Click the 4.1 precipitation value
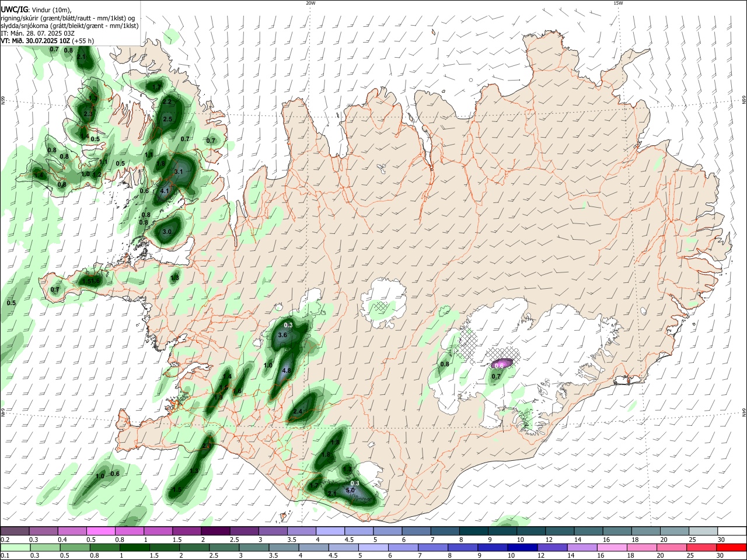Screen dimensions: 747x560 coord(165,191)
